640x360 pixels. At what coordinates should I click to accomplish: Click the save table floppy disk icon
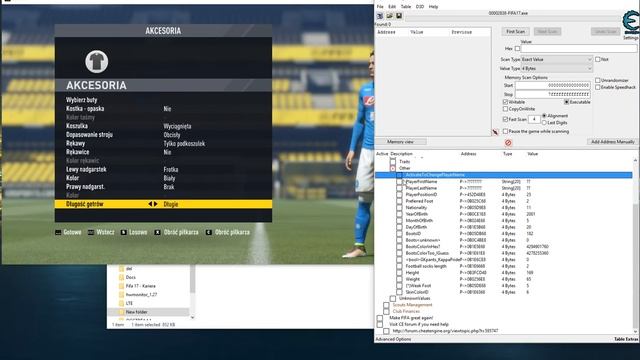[399, 16]
